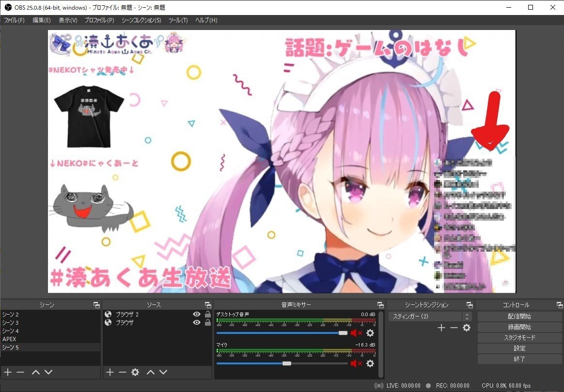Open 設定 from controls
This screenshot has height=392, width=564.
[519, 348]
